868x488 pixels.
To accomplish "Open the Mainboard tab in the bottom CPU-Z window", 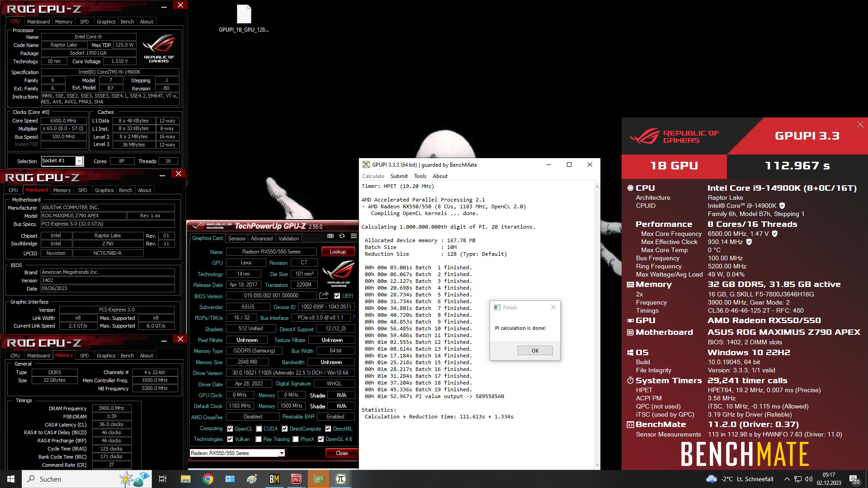I will 38,356.
